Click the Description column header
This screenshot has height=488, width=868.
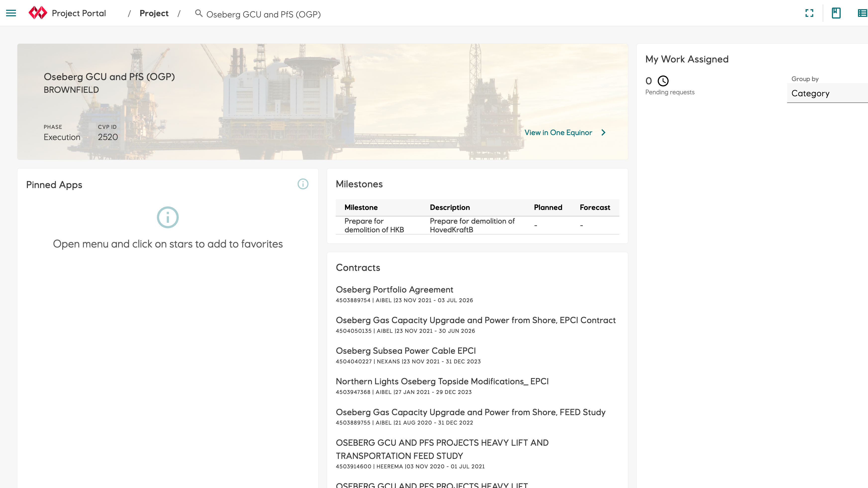click(450, 207)
